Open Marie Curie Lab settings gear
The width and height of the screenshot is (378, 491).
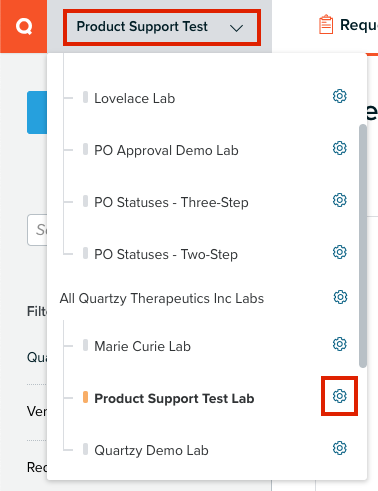[x=340, y=344]
